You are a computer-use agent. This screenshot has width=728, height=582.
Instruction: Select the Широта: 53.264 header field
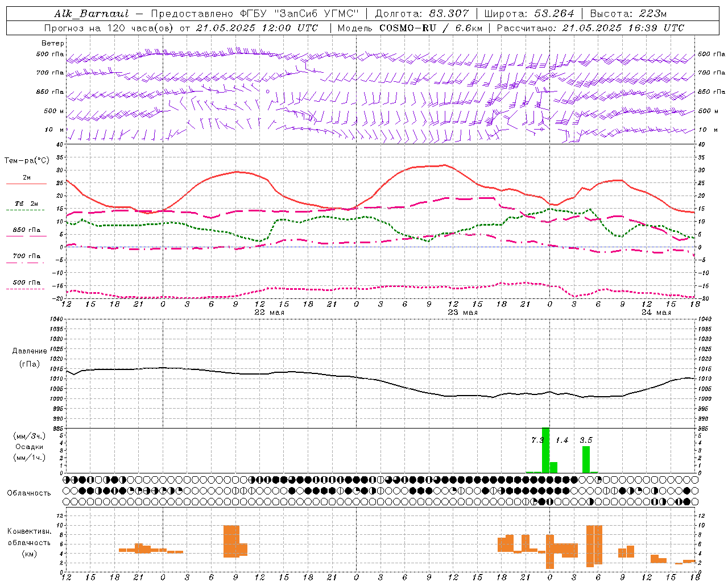pyautogui.click(x=529, y=14)
